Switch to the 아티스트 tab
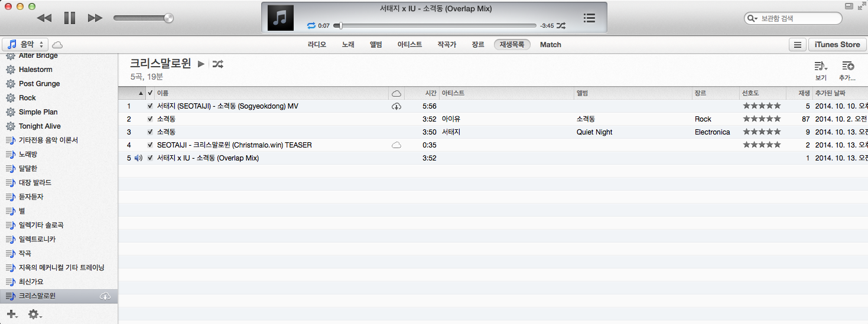This screenshot has height=324, width=868. 409,44
